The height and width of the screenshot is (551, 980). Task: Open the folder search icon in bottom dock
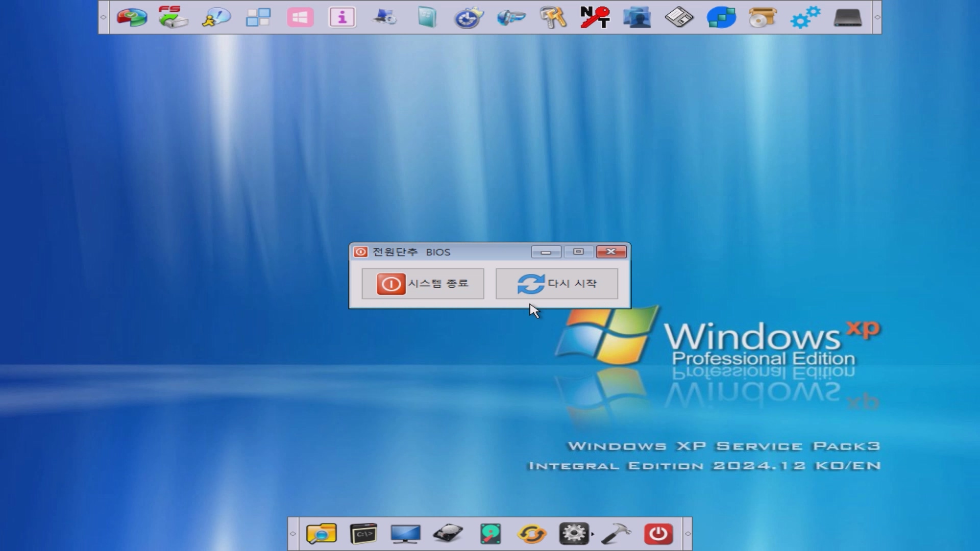[x=321, y=534]
